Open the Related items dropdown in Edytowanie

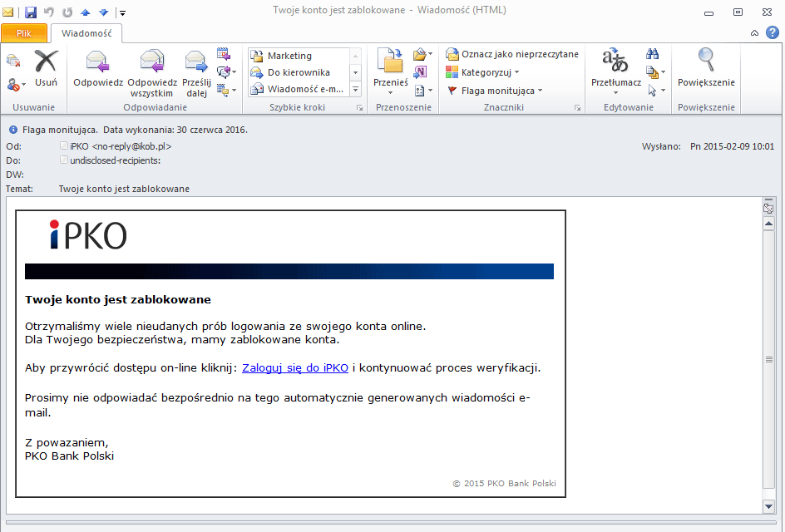point(655,72)
